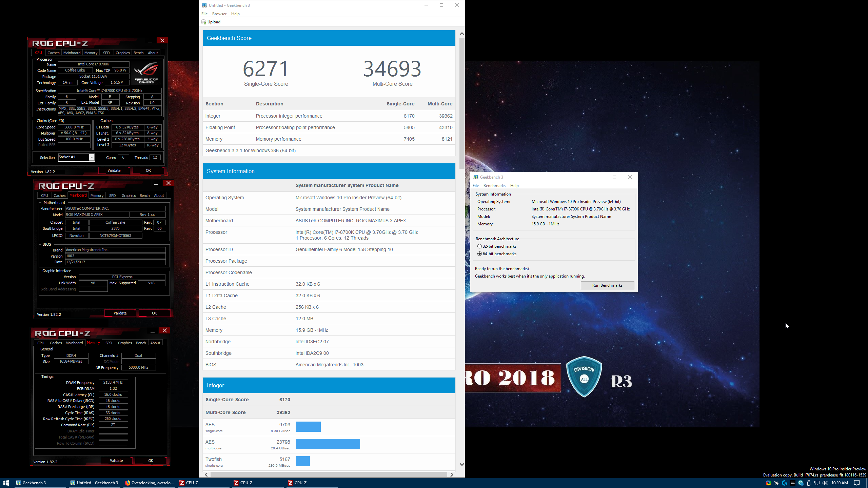Screen dimensions: 868x488
Task: Click scroll up arrow in Geekbench results
Action: pos(462,34)
